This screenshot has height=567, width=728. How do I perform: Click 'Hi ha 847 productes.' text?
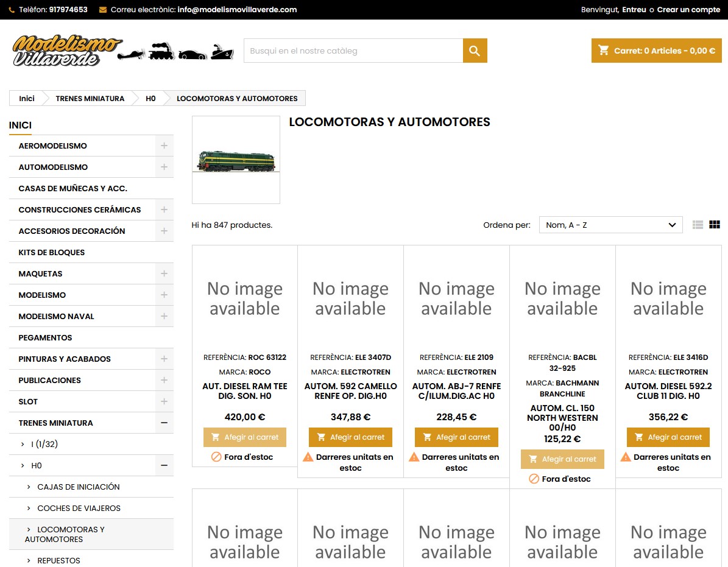[x=231, y=225]
